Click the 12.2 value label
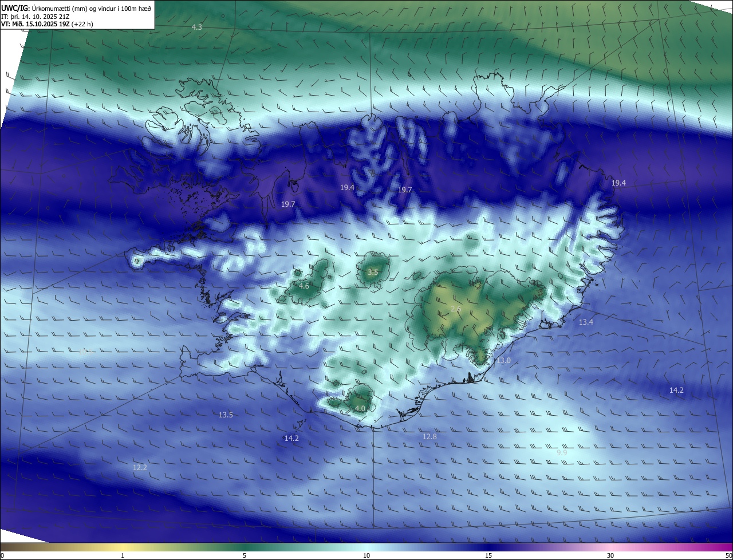Viewport: 733px width, 560px height. pyautogui.click(x=140, y=467)
